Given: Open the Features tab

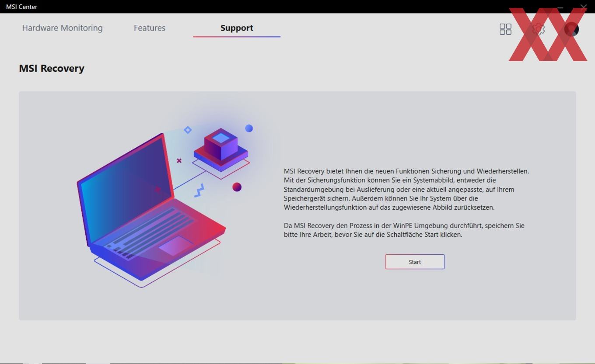Looking at the screenshot, I should click(x=150, y=28).
